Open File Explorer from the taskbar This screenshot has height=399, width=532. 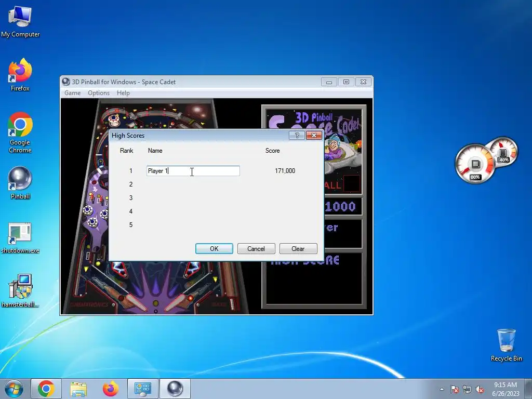[78, 389]
